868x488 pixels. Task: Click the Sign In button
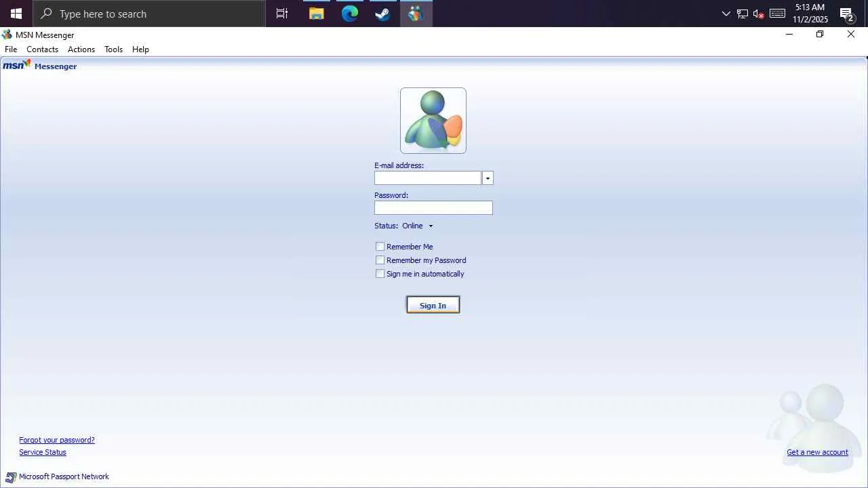point(433,305)
